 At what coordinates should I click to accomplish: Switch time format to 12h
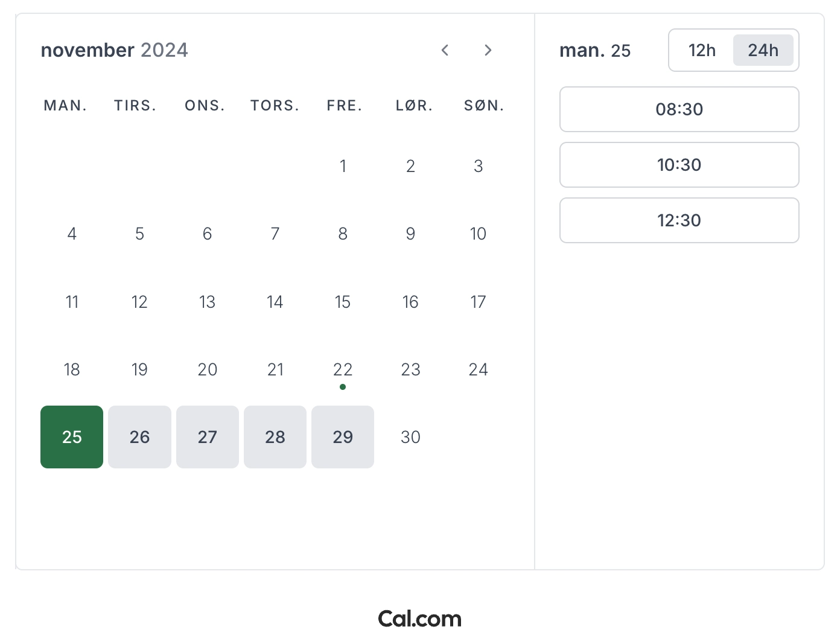[702, 50]
